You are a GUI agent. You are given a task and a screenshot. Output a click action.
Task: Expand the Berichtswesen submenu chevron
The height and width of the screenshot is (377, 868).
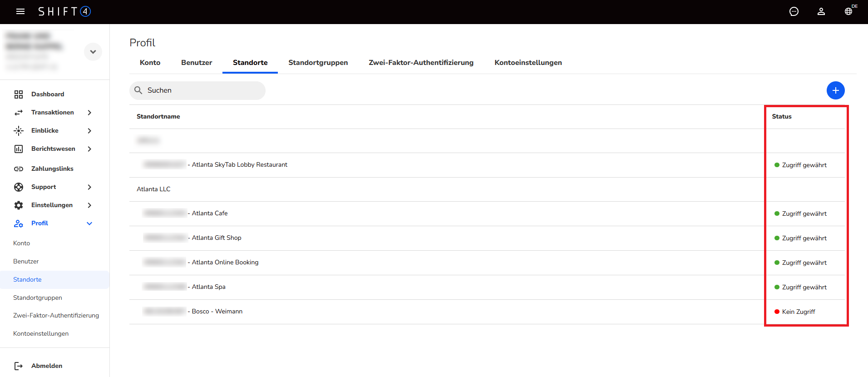click(x=89, y=149)
